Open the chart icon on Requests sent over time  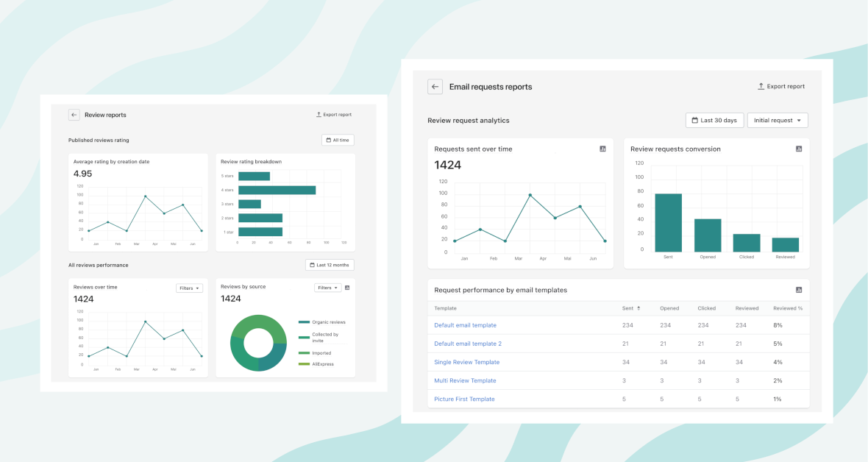tap(602, 148)
